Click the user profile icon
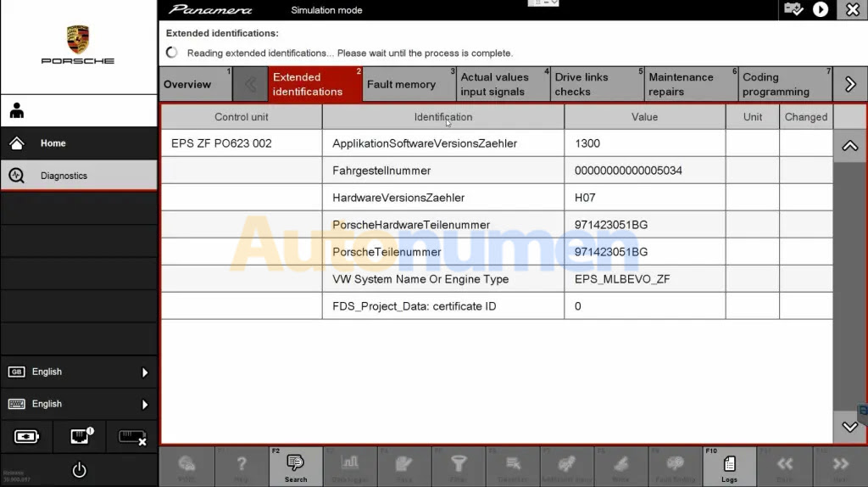 [17, 111]
